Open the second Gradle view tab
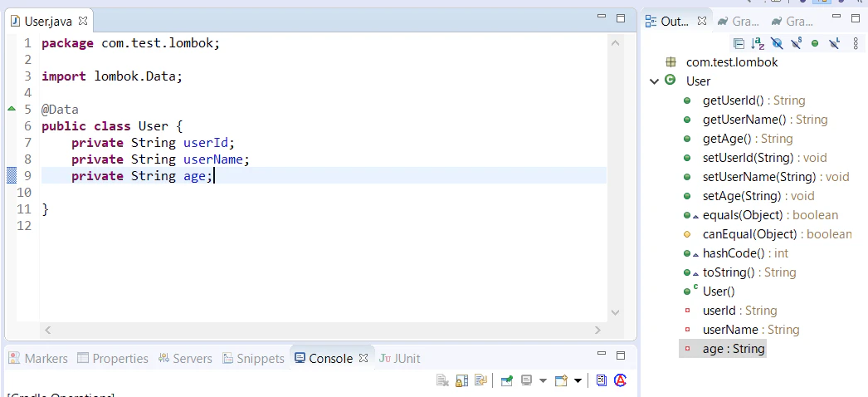This screenshot has height=397, width=868. tap(792, 22)
